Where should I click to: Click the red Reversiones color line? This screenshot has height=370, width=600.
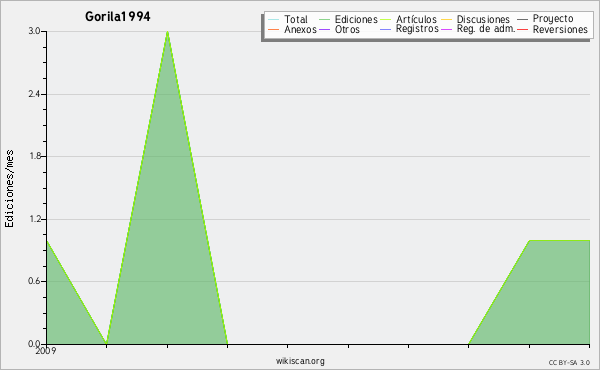[x=522, y=29]
